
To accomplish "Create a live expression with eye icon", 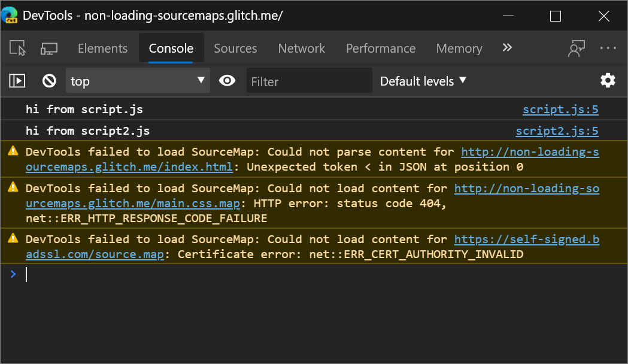I will pos(227,80).
